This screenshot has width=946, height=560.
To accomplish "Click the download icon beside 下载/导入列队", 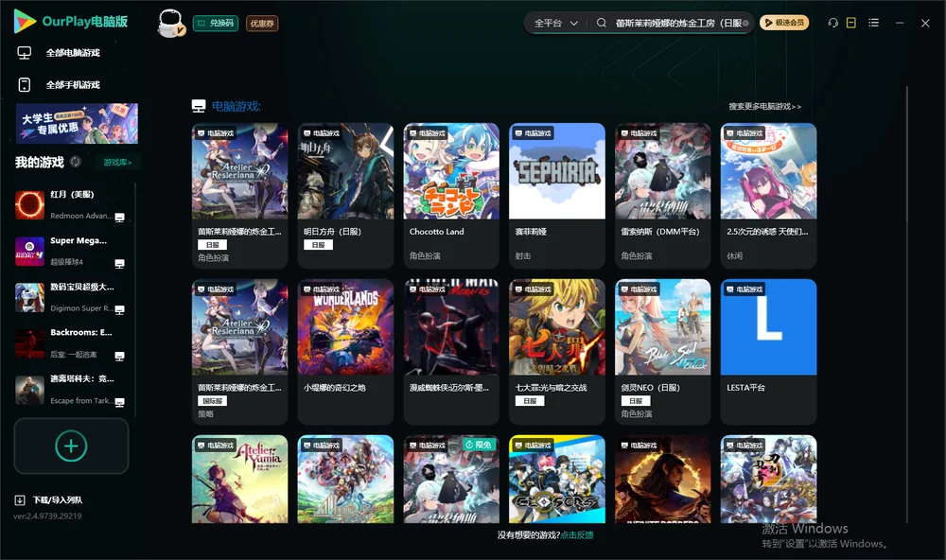I will pyautogui.click(x=20, y=500).
